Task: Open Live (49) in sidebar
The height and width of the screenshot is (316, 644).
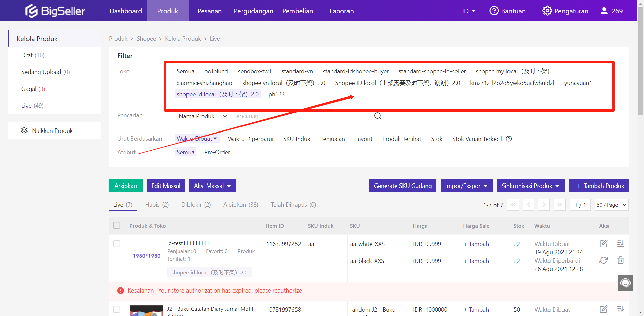Action: tap(33, 106)
